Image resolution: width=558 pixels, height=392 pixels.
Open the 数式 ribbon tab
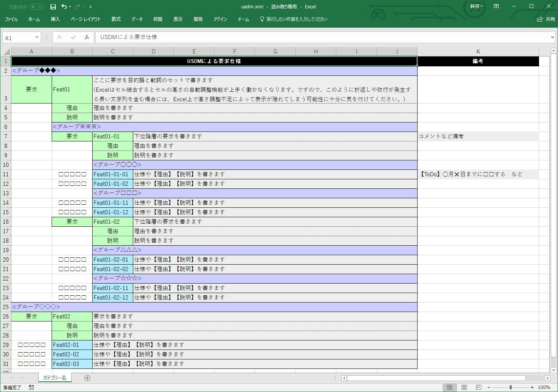pos(116,19)
